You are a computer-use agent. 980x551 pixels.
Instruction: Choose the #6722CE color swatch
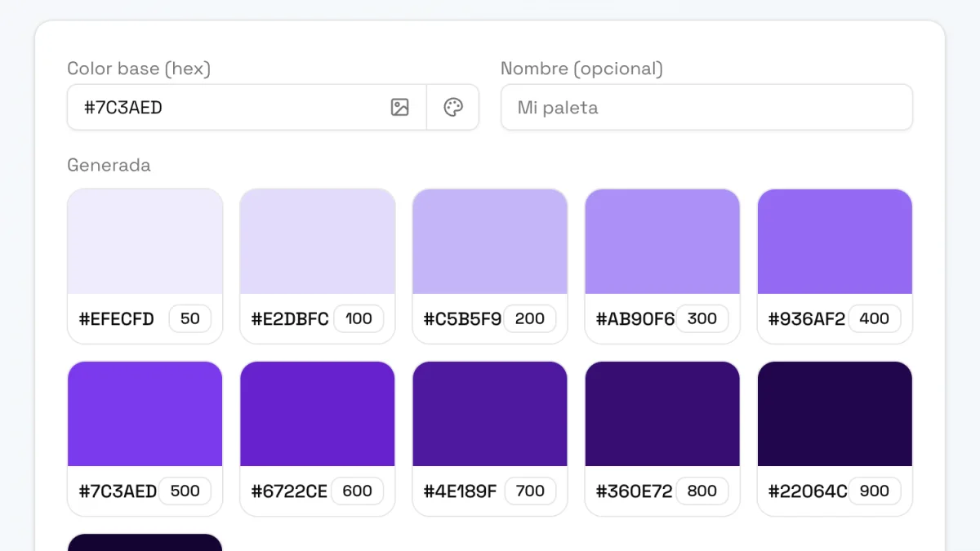[318, 414]
